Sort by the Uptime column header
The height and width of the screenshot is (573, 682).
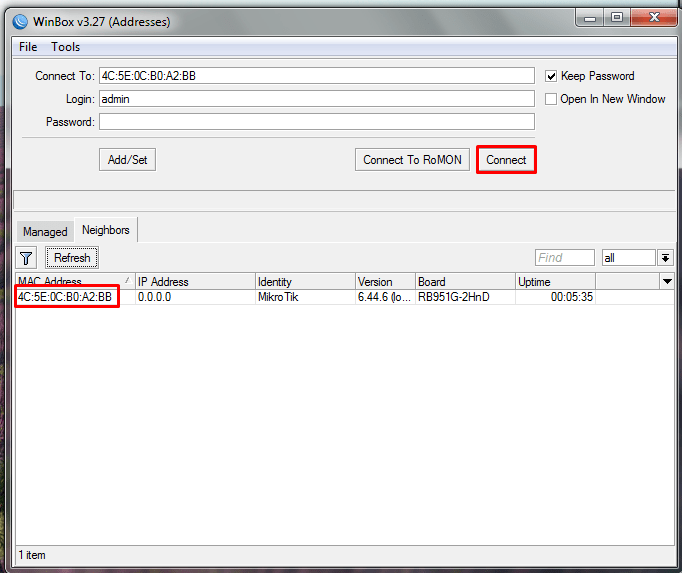point(555,282)
